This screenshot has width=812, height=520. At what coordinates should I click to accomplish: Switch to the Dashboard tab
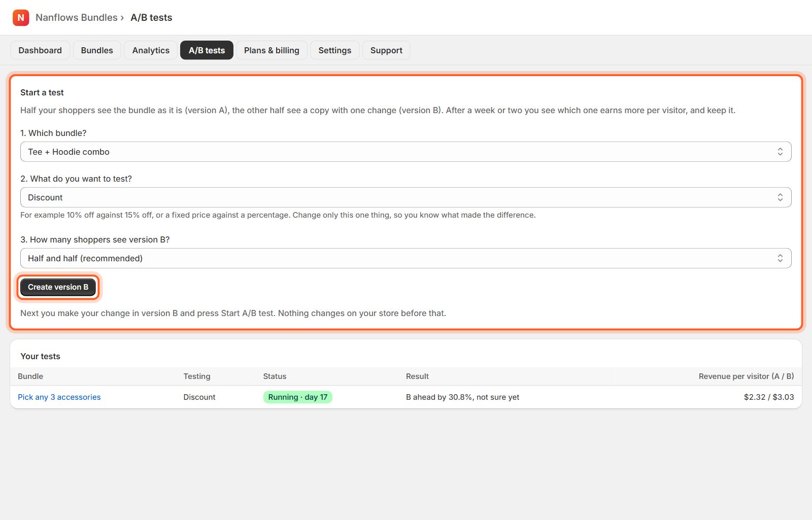point(40,50)
